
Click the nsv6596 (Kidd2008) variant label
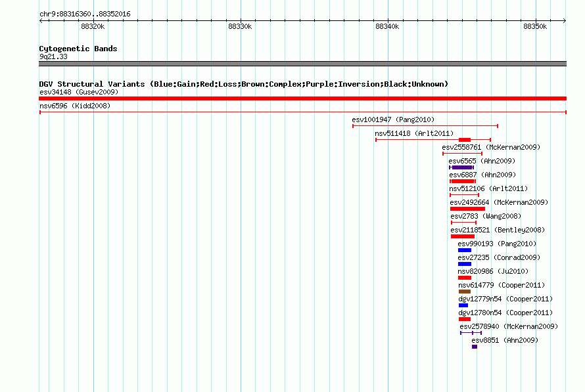(x=75, y=106)
